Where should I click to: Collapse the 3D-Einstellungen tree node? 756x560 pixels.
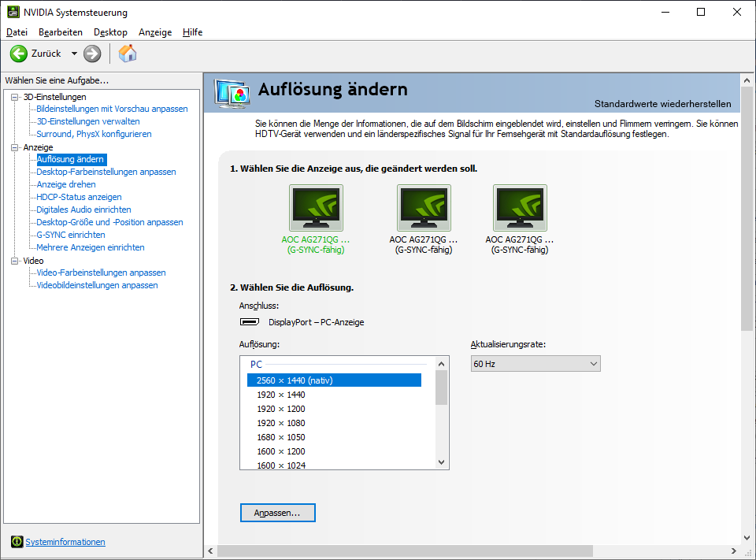pyautogui.click(x=14, y=97)
